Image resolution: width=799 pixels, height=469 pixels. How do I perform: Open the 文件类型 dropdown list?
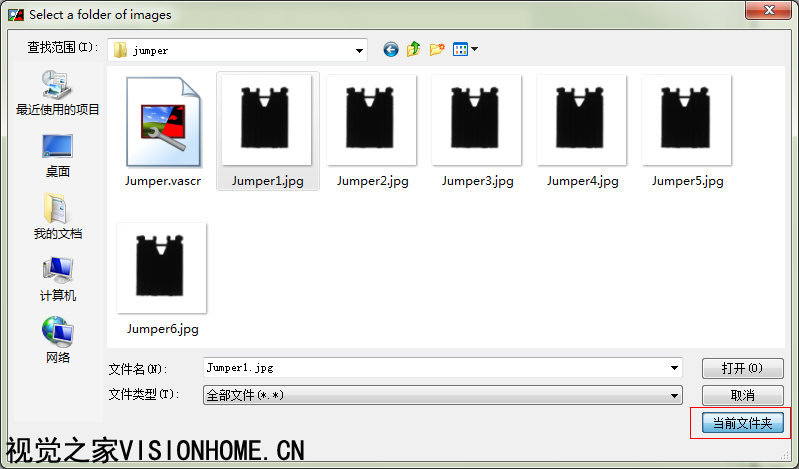[675, 395]
